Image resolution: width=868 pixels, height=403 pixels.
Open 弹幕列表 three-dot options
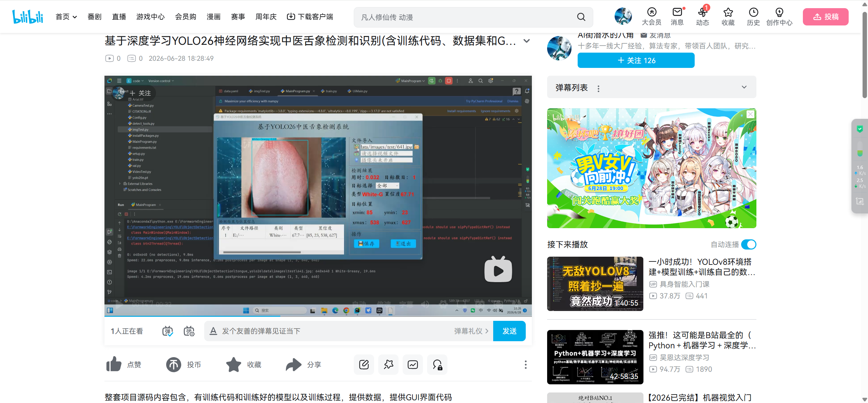(x=598, y=89)
